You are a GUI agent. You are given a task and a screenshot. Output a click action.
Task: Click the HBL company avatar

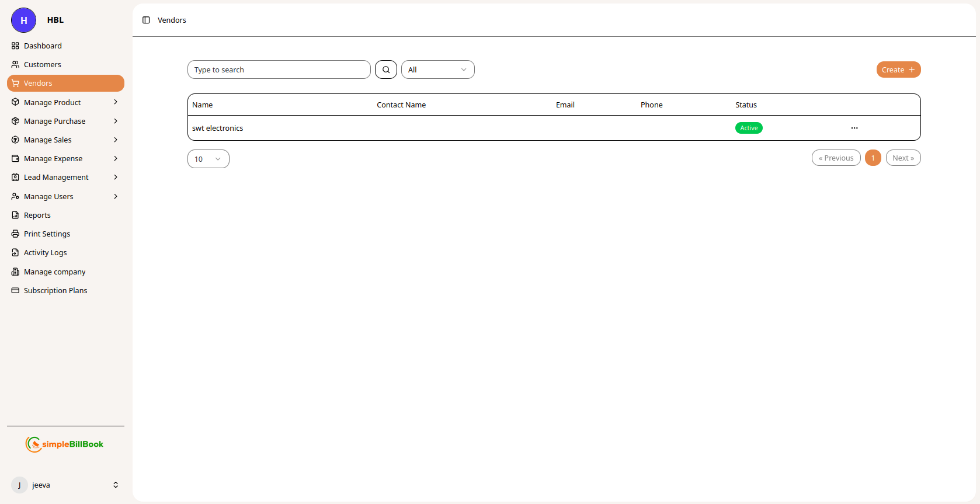pyautogui.click(x=23, y=20)
